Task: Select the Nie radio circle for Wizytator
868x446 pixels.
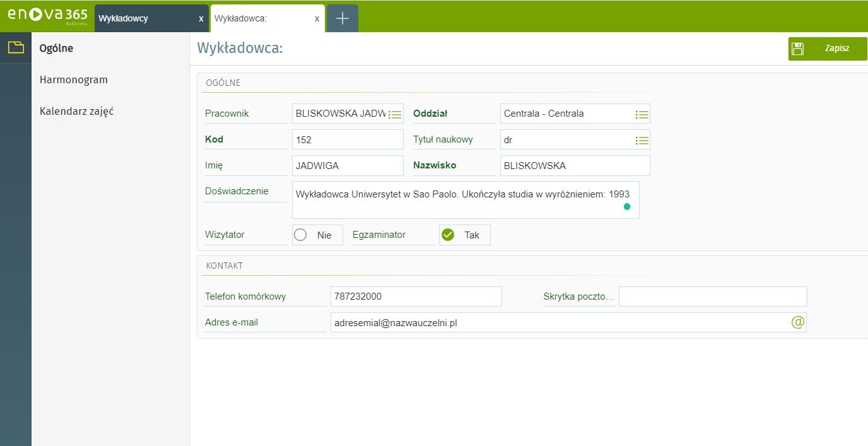Action: (x=300, y=234)
